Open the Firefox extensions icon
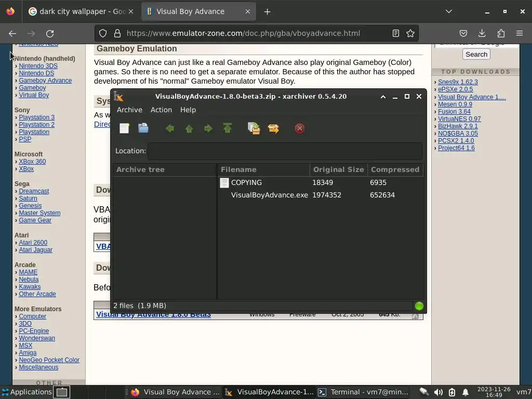 click(501, 33)
